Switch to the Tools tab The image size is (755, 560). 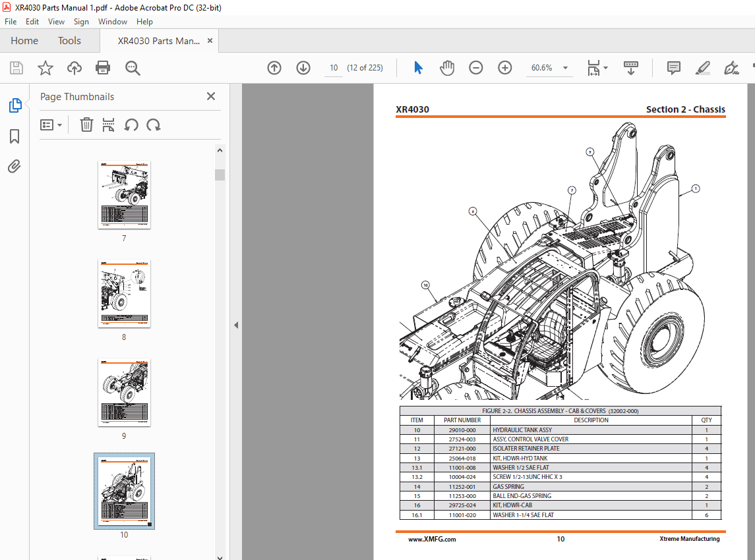point(69,41)
